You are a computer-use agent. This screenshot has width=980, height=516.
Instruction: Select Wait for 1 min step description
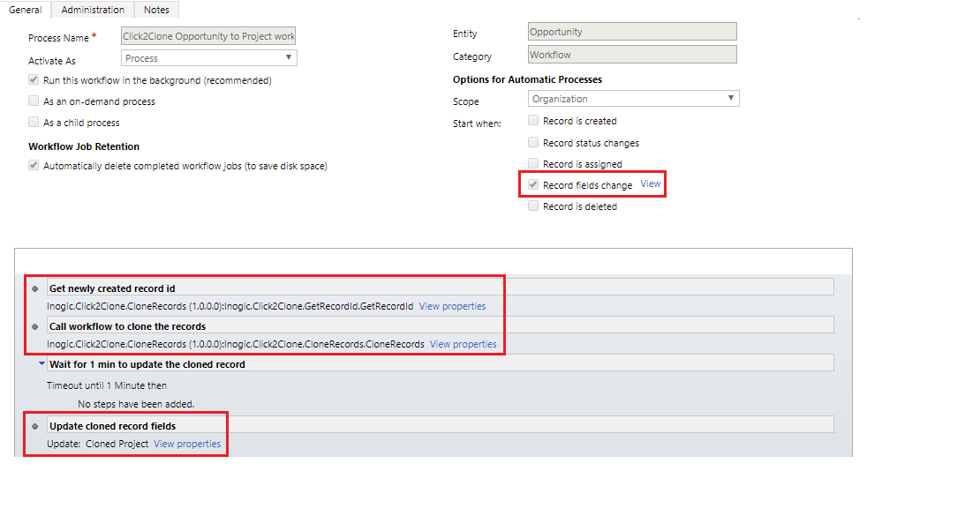pos(441,363)
